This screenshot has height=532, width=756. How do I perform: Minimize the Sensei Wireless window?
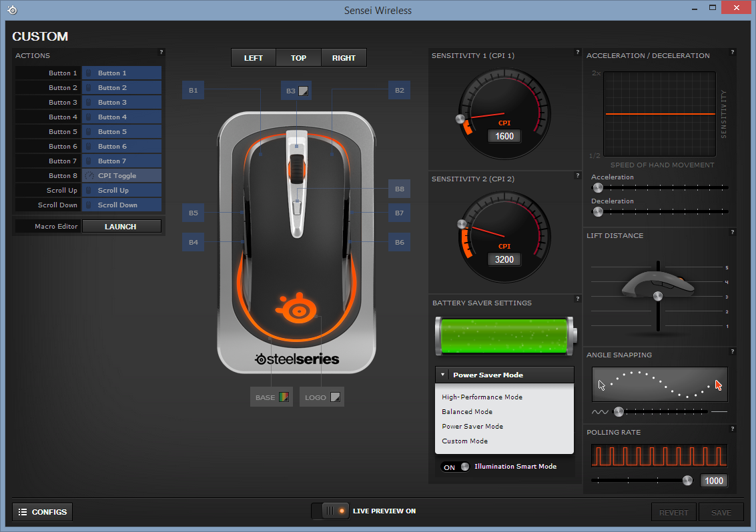pyautogui.click(x=695, y=9)
